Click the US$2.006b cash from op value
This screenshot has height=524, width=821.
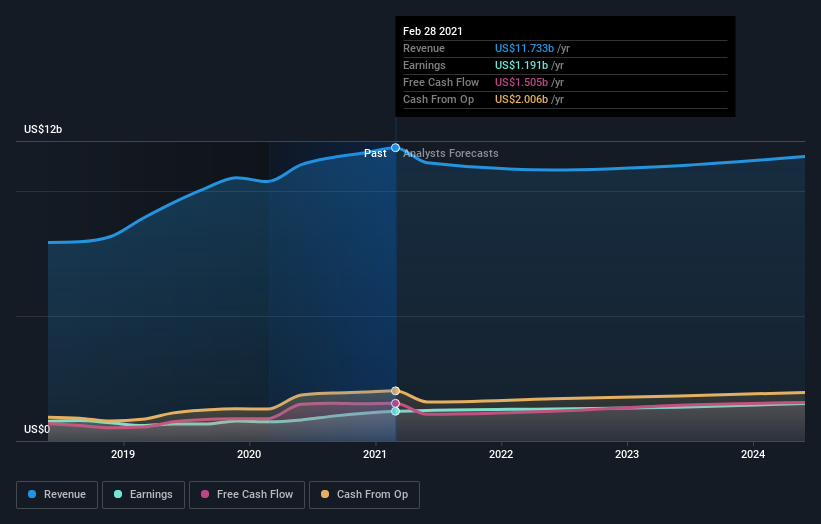tap(522, 99)
